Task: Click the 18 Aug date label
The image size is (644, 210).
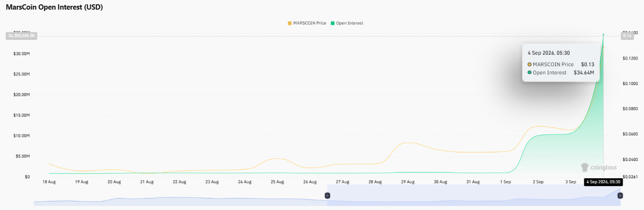Action: [x=49, y=182]
